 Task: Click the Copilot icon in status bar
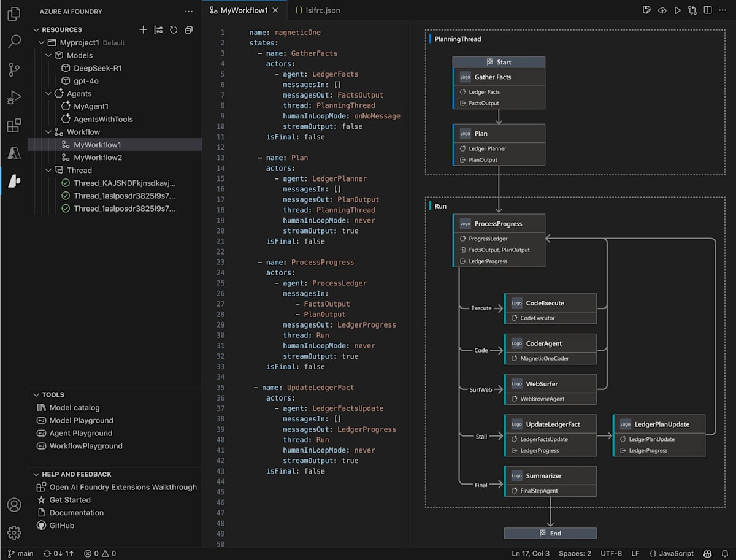coord(707,553)
